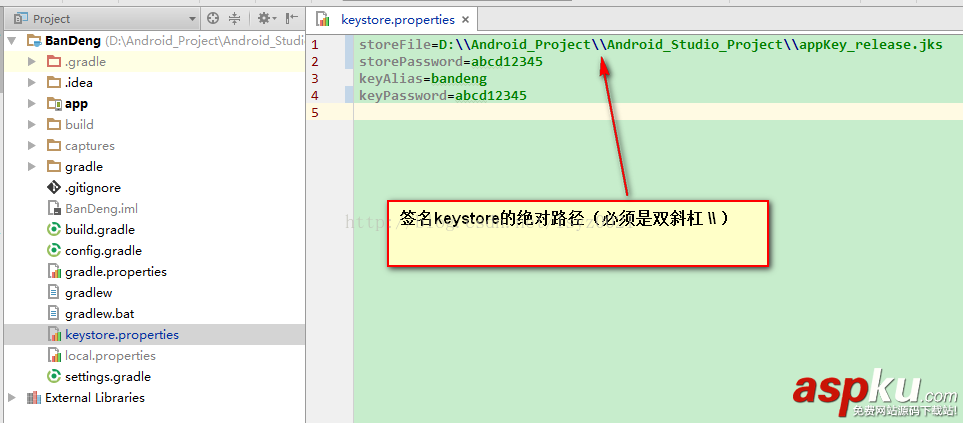Click the scroll from source icon
Image resolution: width=963 pixels, height=423 pixels.
pyautogui.click(x=212, y=18)
